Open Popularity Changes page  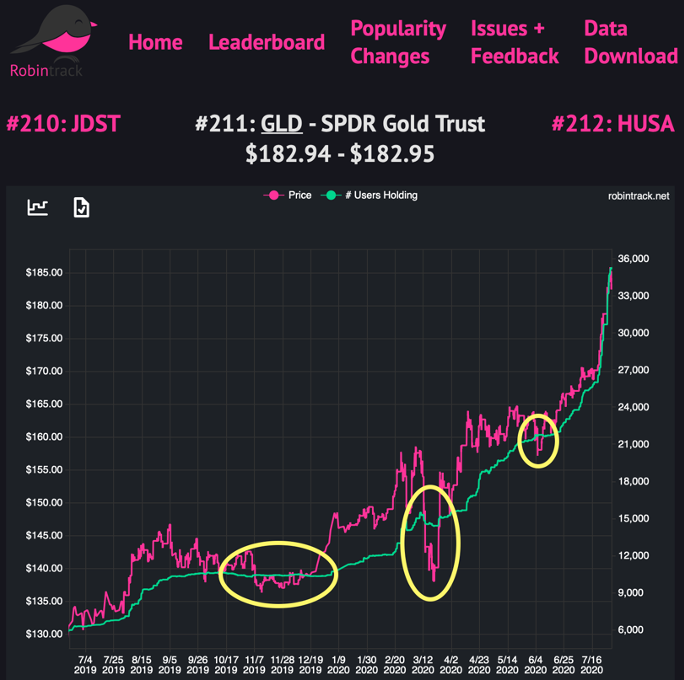[398, 42]
